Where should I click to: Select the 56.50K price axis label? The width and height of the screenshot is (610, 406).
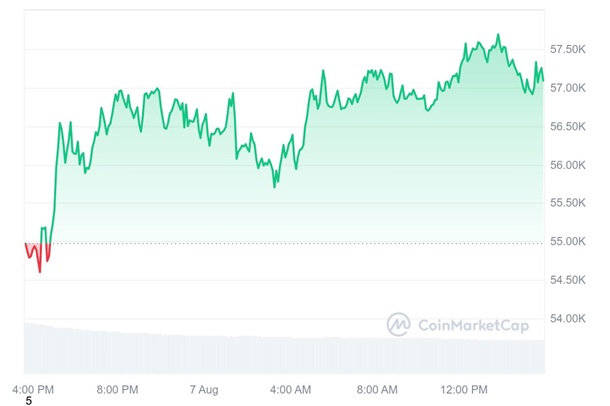pyautogui.click(x=575, y=127)
